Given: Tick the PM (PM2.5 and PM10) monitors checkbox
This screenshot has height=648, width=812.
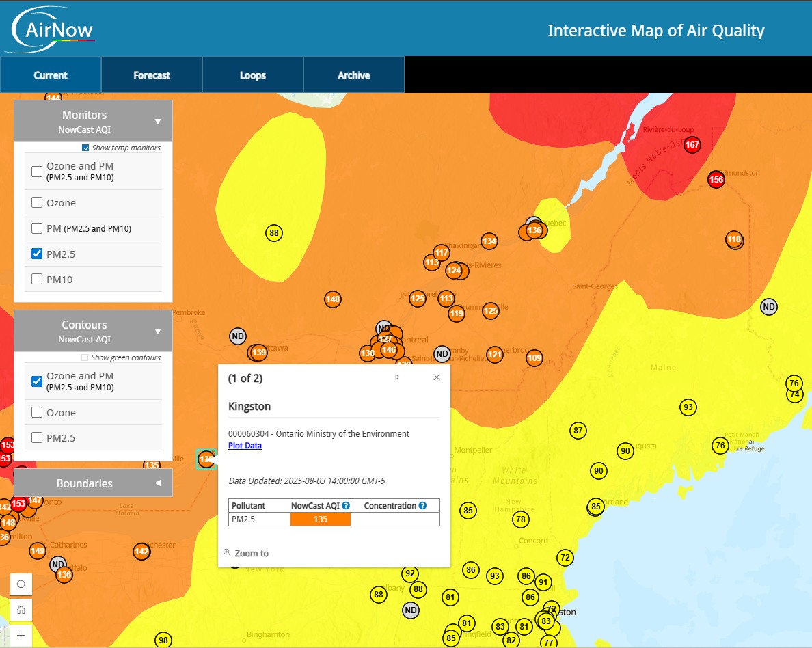Looking at the screenshot, I should tap(37, 228).
